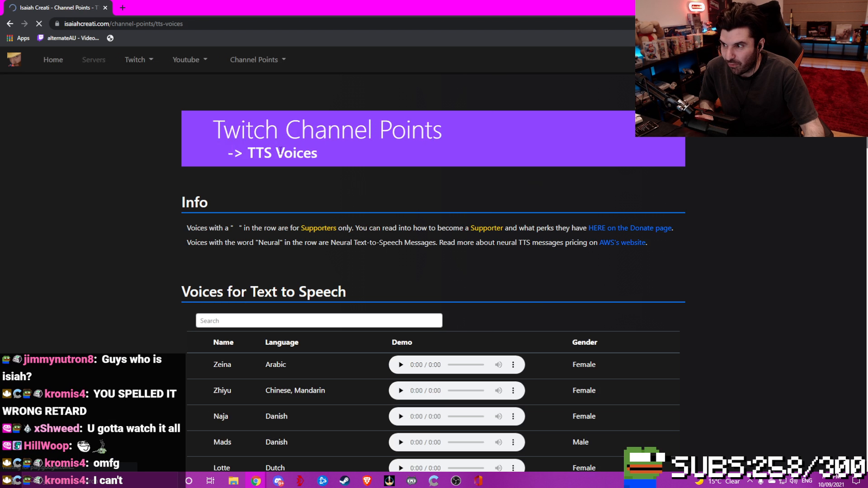868x488 pixels.
Task: Open more options for Zhiyu demo player
Action: point(513,390)
